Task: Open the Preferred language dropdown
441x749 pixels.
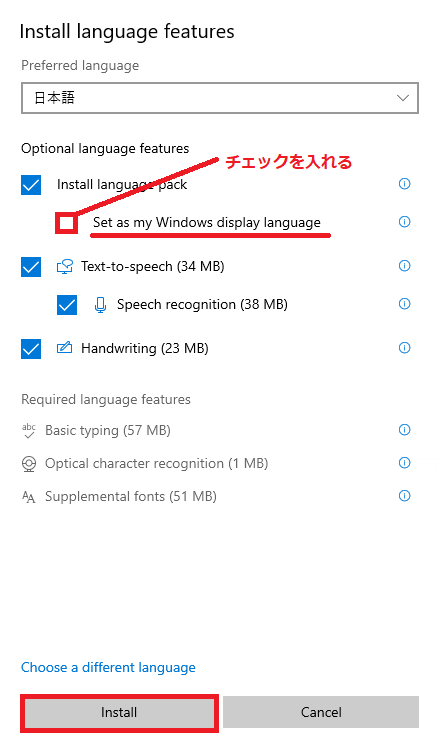Action: [220, 98]
